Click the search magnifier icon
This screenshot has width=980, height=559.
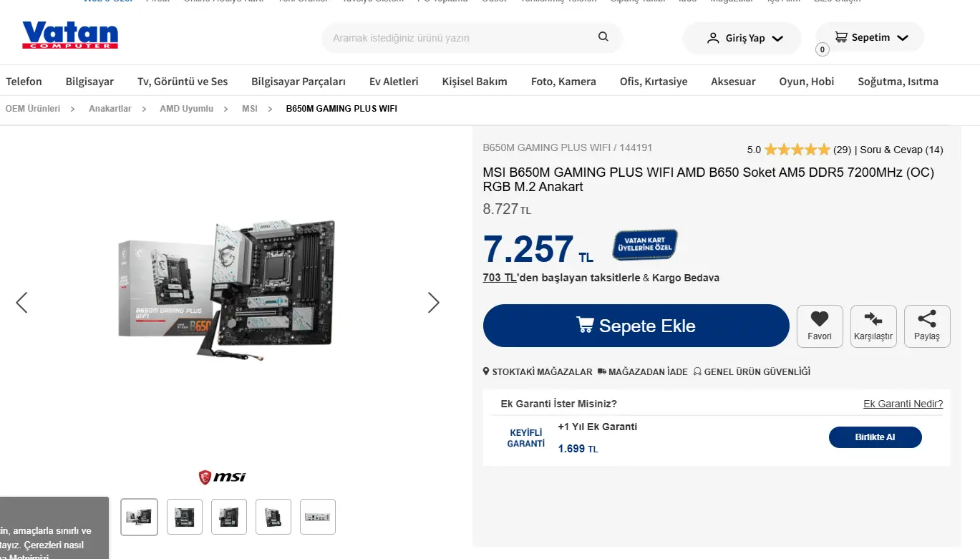(603, 37)
